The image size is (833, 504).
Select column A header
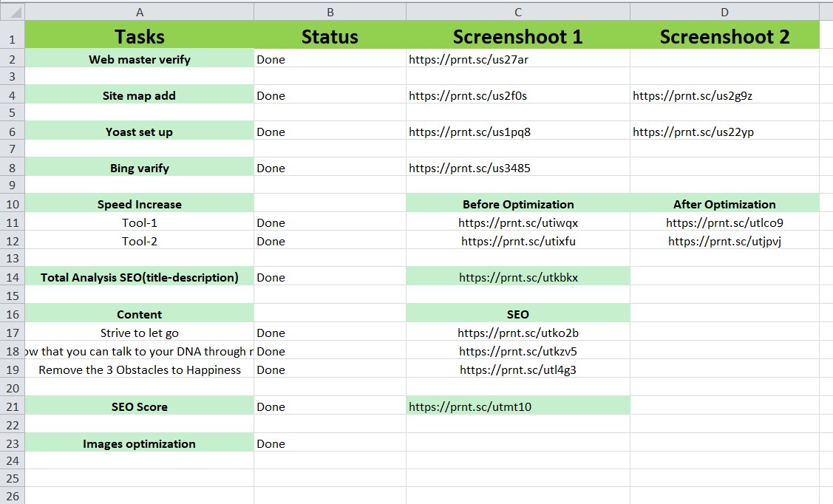pos(139,11)
